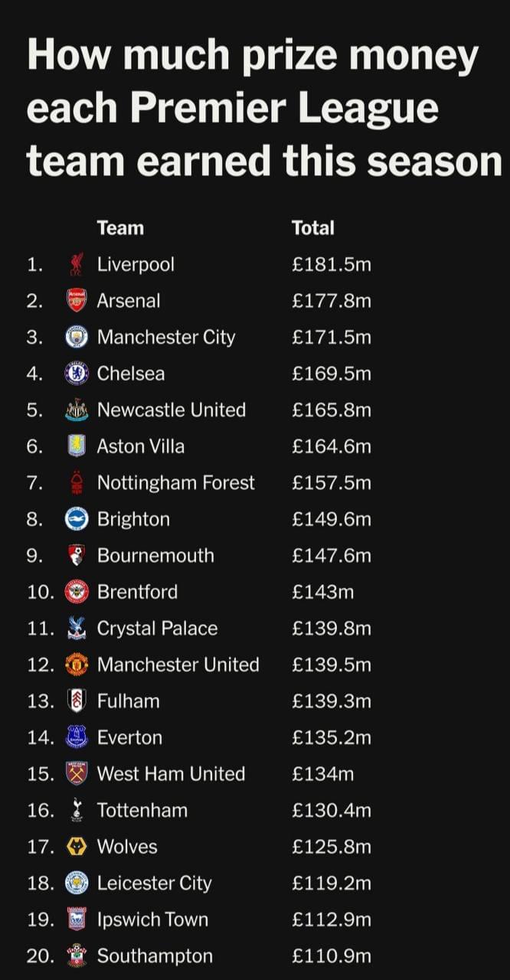
Task: Click the Southampton crest
Action: [x=77, y=955]
